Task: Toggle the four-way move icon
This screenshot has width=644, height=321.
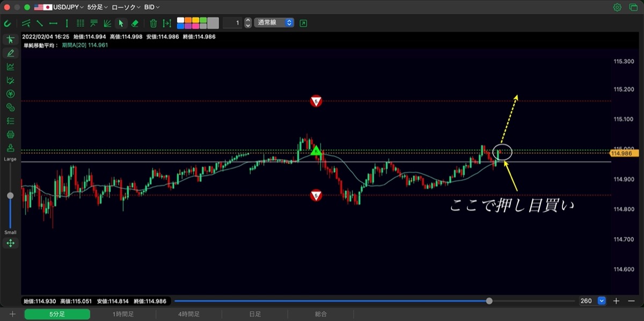Action: [10, 243]
